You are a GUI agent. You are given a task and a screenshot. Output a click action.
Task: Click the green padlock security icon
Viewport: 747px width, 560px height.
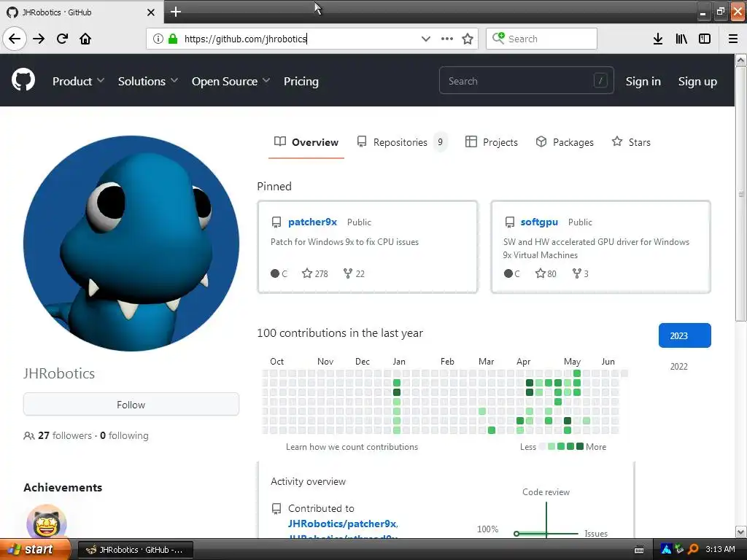pos(173,39)
